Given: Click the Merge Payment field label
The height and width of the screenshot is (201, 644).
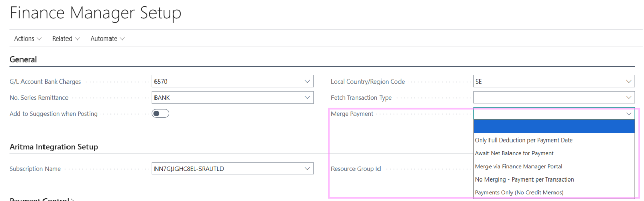Looking at the screenshot, I should [352, 114].
